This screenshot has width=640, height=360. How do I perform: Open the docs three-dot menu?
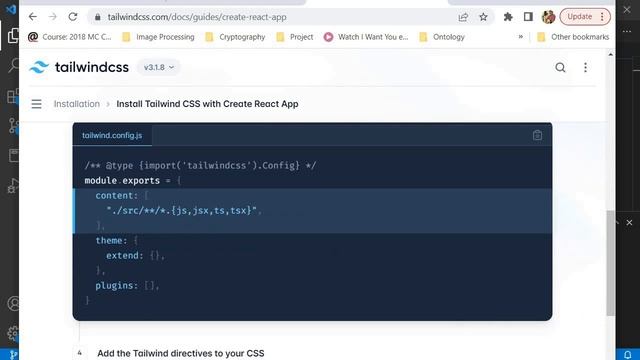[x=585, y=67]
